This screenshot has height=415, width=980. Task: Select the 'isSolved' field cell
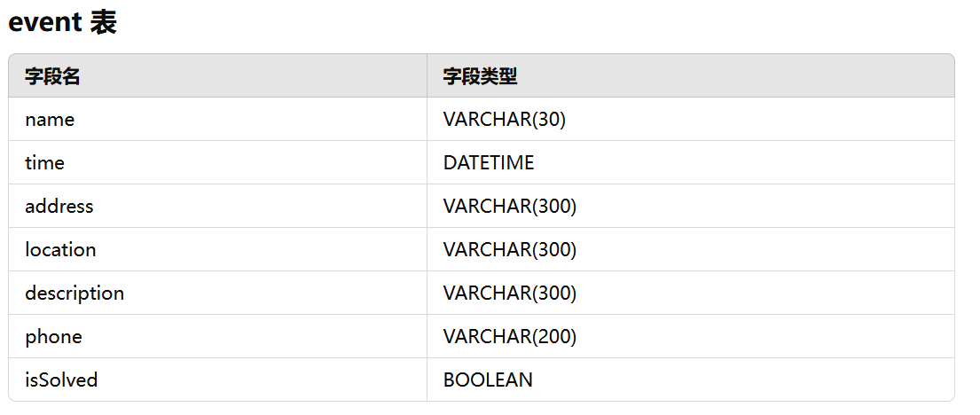tap(61, 380)
